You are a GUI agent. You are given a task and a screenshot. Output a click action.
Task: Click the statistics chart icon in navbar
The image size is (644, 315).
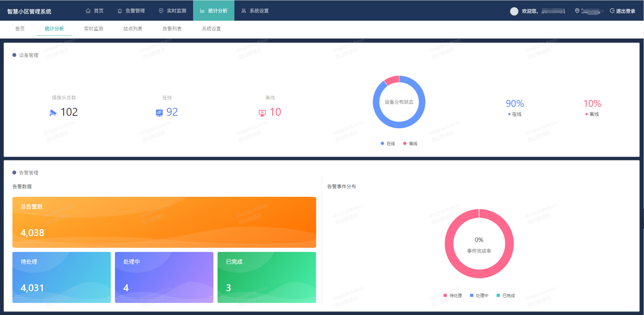[x=202, y=11]
